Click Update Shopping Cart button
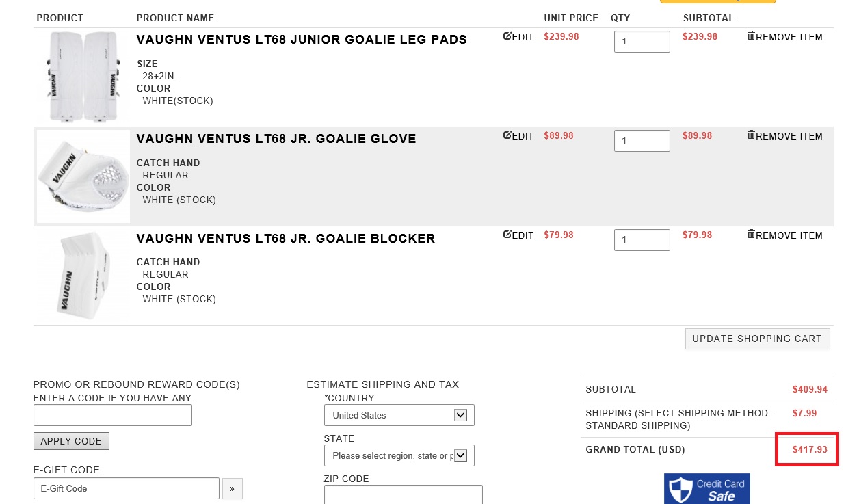This screenshot has height=504, width=846. tap(758, 339)
